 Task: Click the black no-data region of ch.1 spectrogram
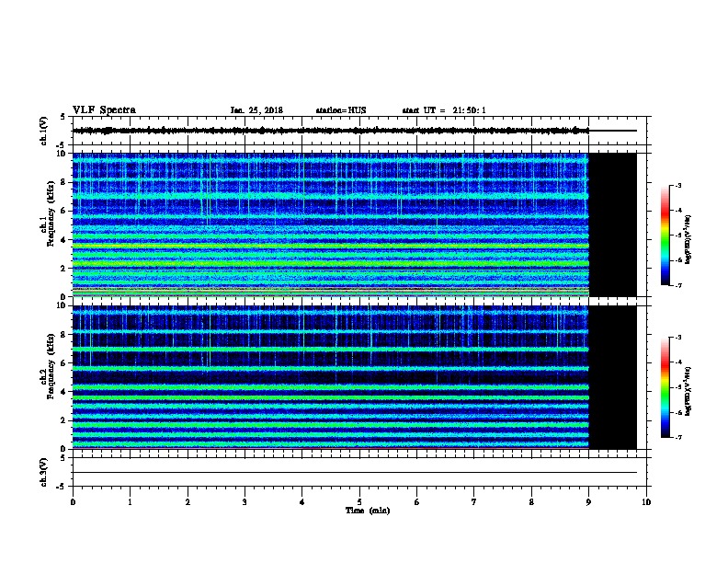pos(613,224)
